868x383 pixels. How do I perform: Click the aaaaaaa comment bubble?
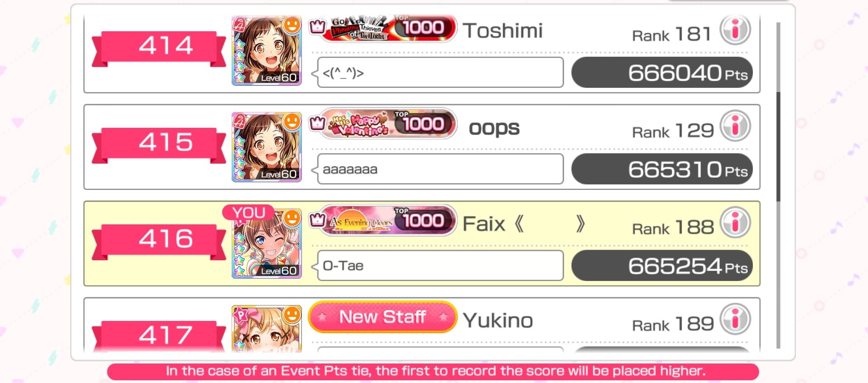440,169
